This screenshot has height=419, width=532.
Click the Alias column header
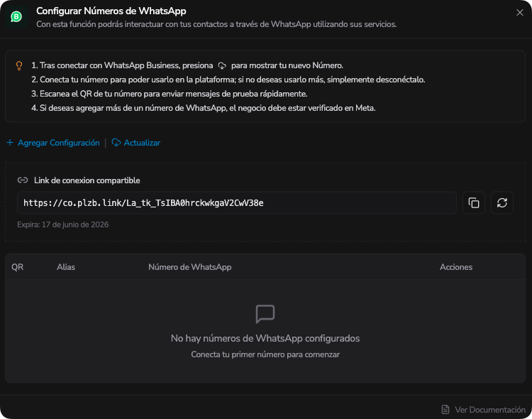pos(66,267)
